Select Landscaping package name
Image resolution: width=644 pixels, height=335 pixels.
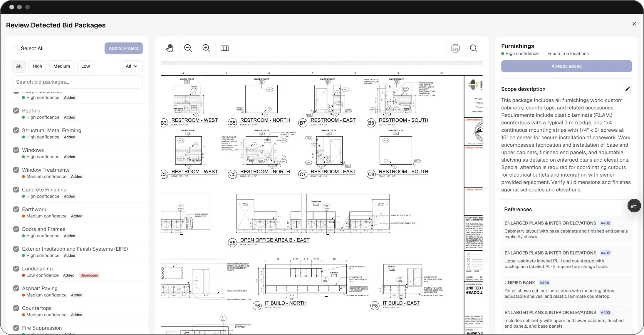click(x=37, y=269)
